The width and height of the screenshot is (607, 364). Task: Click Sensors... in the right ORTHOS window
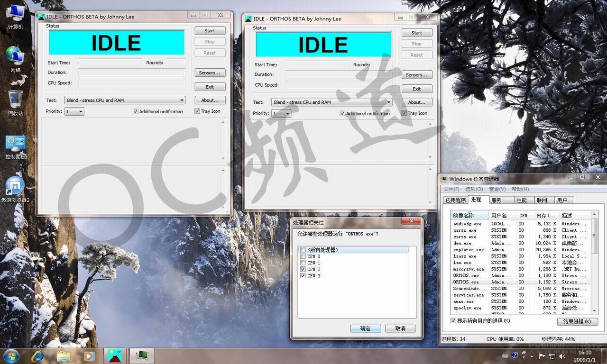416,75
